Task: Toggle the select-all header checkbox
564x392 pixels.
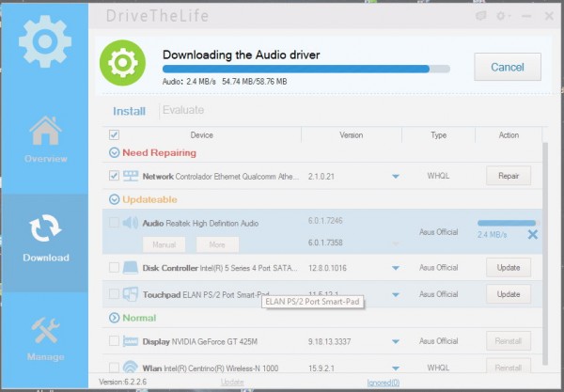Action: [x=114, y=134]
